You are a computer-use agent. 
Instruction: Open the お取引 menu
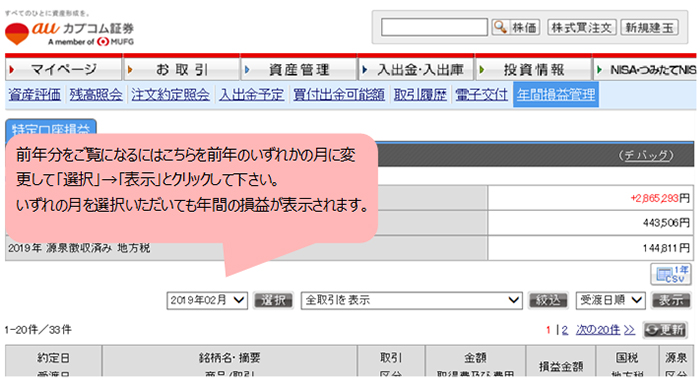click(182, 69)
